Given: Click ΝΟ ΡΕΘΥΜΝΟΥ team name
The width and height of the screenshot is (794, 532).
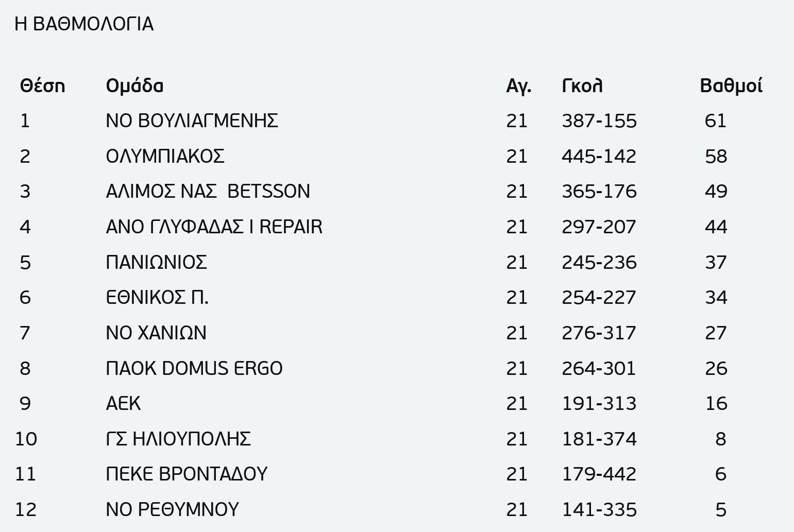Looking at the screenshot, I should pyautogui.click(x=172, y=509).
